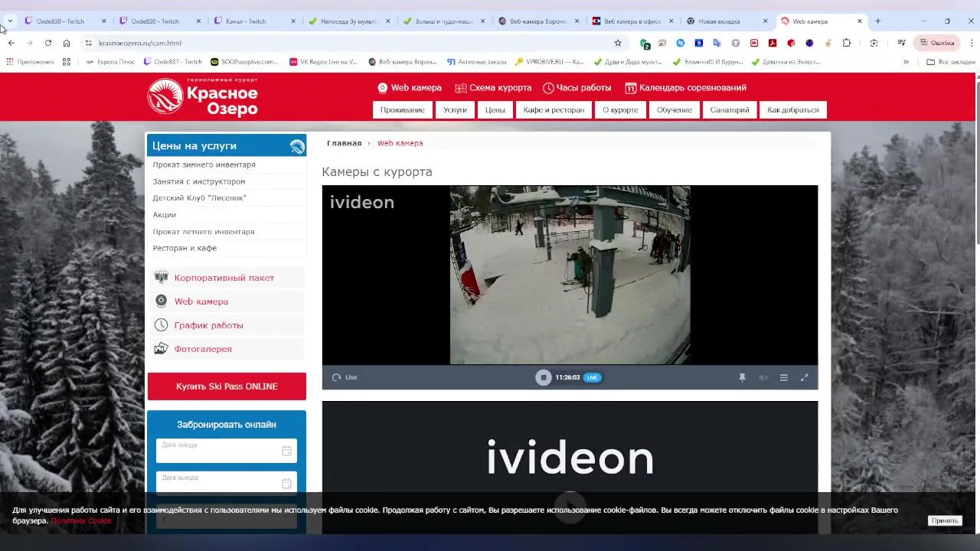Open VK Видео Live bookmark
Screen dimensions: 980x551
pyautogui.click(x=323, y=62)
